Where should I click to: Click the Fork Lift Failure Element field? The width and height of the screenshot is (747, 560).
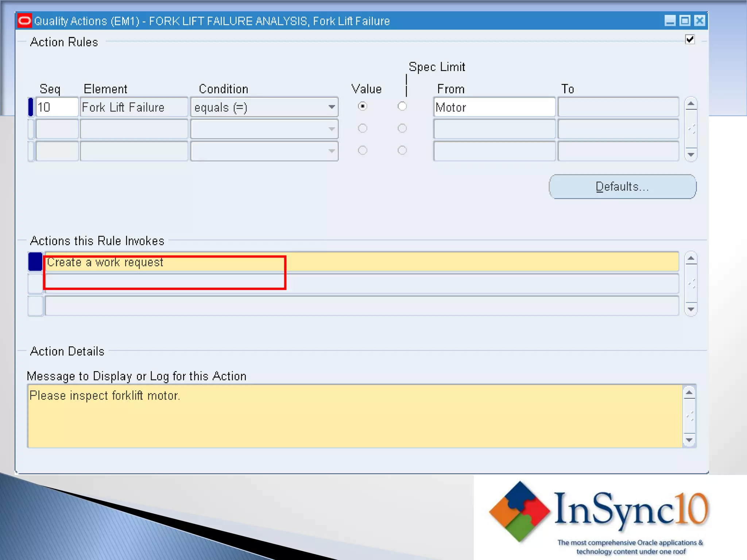pyautogui.click(x=133, y=107)
